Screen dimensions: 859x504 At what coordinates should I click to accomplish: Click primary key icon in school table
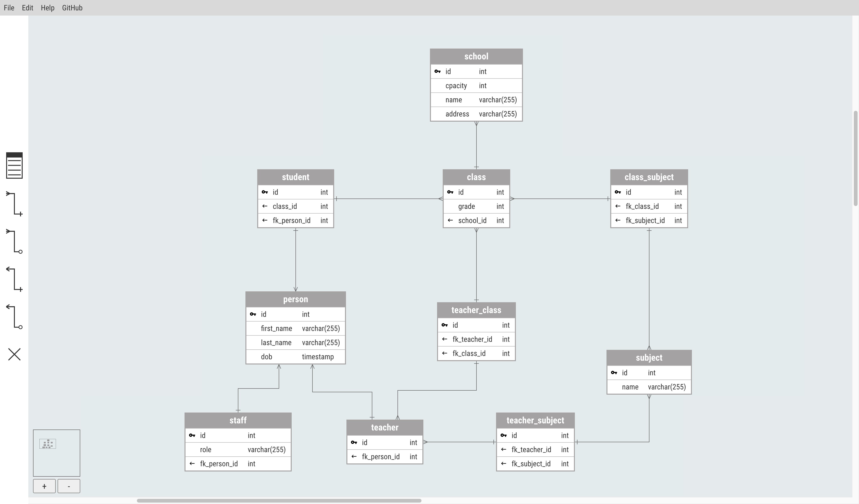point(437,71)
